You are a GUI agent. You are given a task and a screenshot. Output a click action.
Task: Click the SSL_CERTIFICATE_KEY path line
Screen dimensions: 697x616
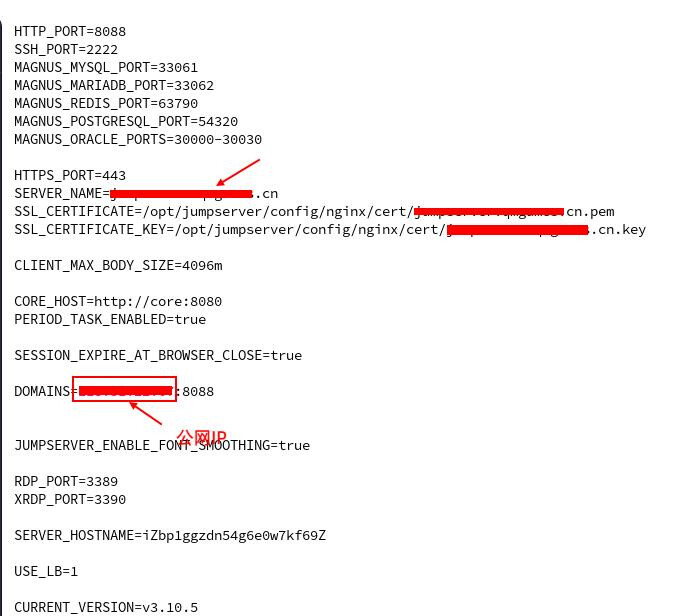[330, 230]
